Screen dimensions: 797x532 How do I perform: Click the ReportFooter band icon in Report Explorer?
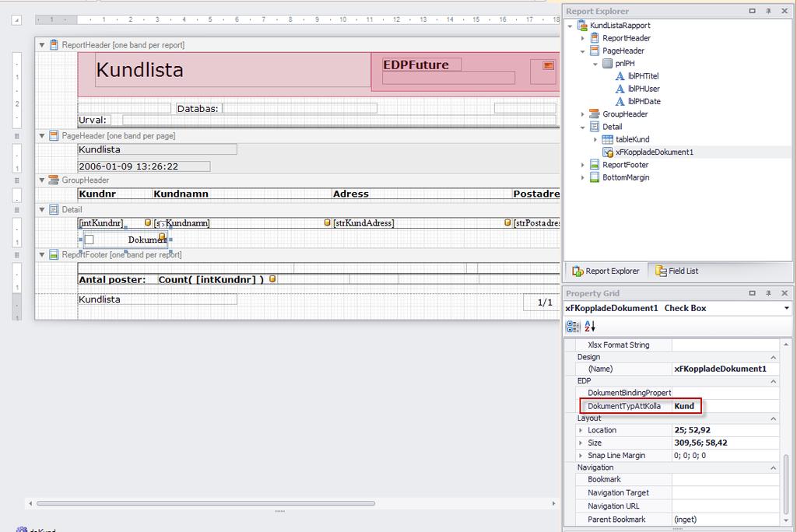click(x=594, y=165)
